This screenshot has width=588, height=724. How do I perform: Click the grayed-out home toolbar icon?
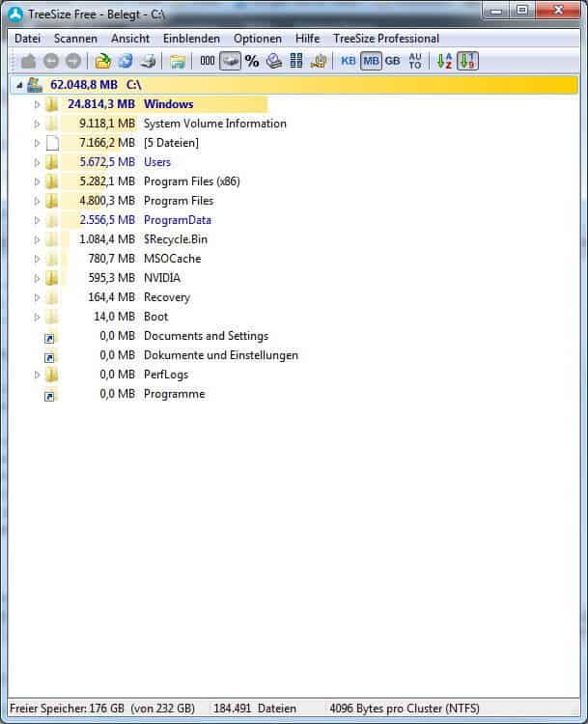click(29, 61)
